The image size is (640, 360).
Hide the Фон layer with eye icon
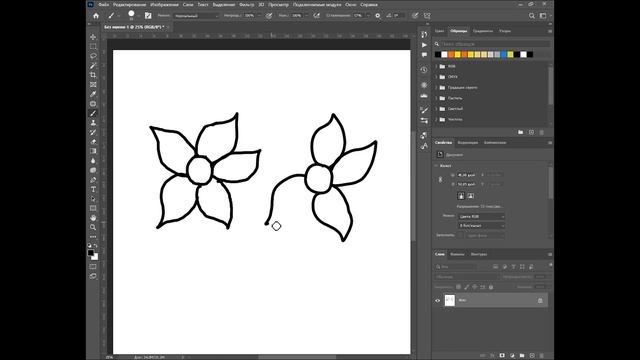tap(438, 300)
